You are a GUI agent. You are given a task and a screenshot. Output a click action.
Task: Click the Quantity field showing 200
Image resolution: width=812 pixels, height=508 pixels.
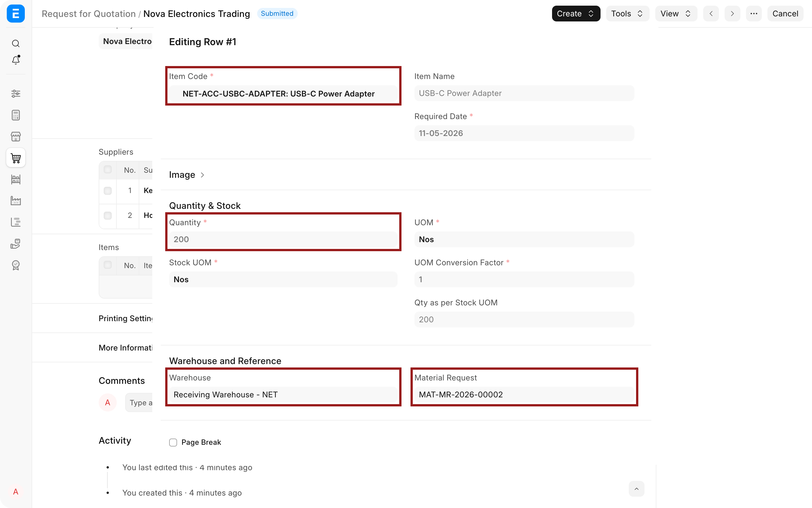[x=283, y=239]
